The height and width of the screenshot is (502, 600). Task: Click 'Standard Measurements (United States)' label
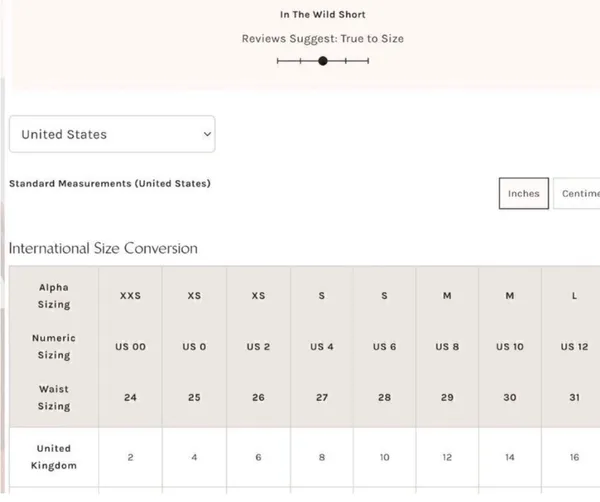coord(110,184)
